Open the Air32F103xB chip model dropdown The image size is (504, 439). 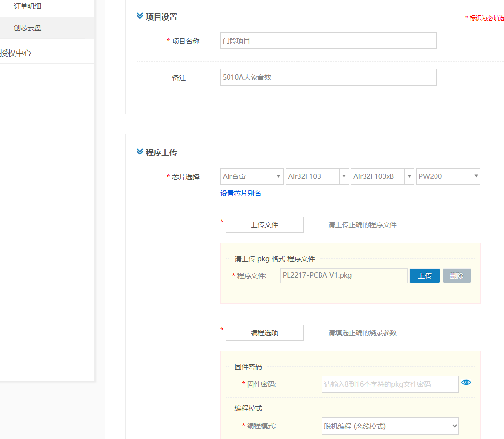pos(382,176)
